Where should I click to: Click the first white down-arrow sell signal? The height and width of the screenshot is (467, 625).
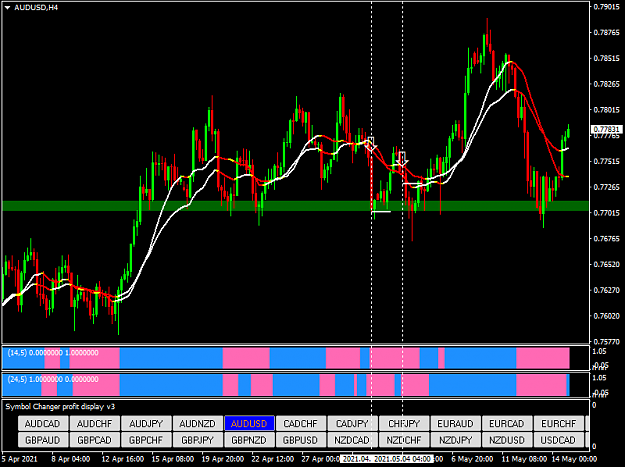click(371, 144)
